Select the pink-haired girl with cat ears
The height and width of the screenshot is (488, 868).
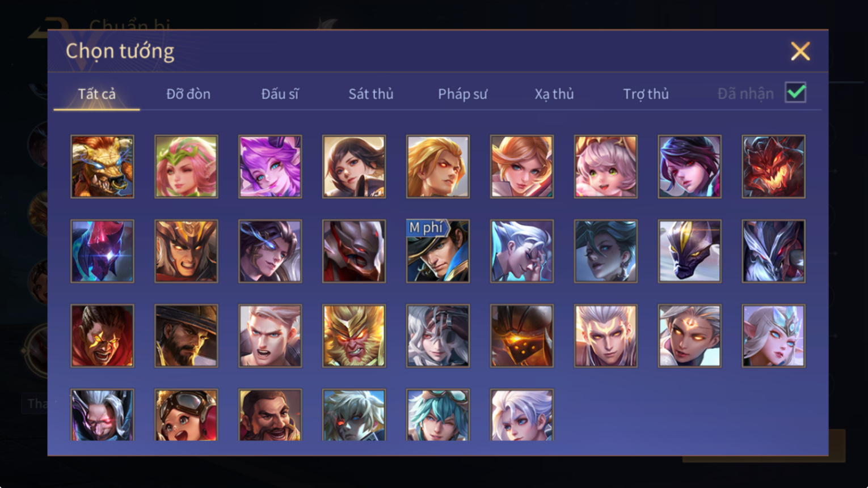(605, 167)
